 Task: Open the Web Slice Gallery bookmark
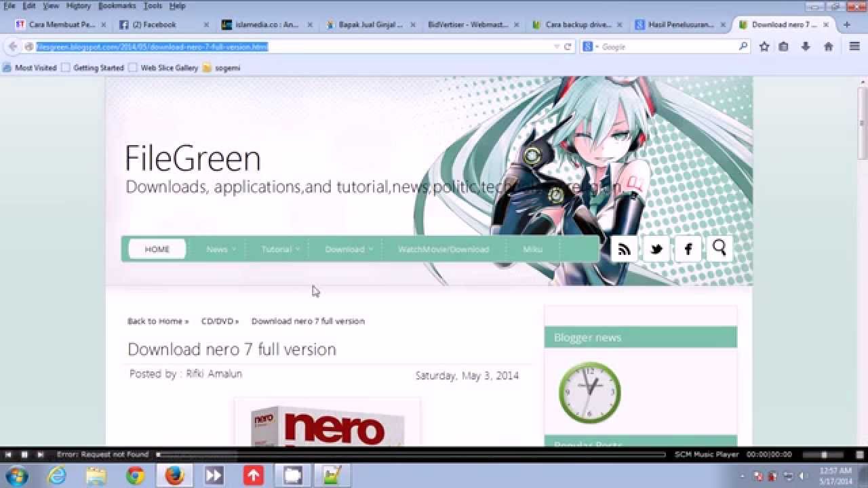pyautogui.click(x=163, y=68)
